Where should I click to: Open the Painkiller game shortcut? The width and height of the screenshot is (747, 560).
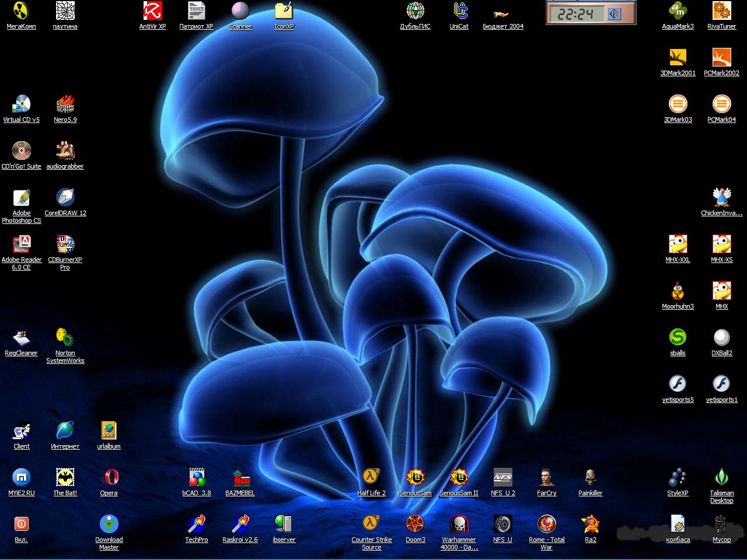tap(590, 477)
